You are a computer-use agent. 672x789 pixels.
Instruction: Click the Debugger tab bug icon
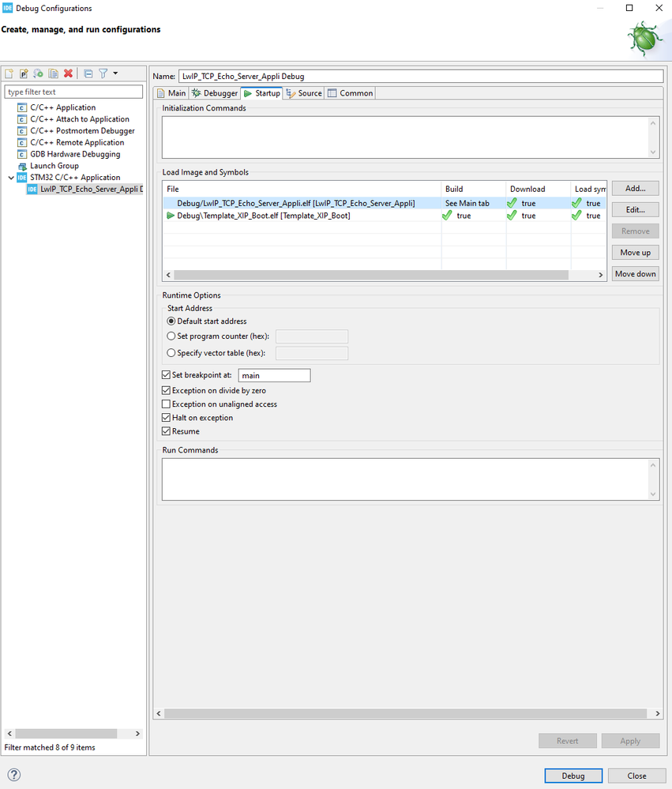(196, 93)
